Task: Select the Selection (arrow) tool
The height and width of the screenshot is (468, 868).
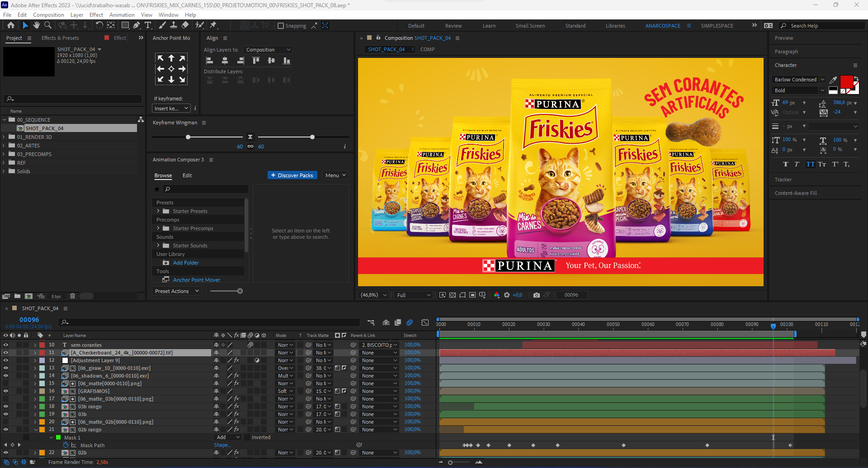Action: tap(25, 25)
